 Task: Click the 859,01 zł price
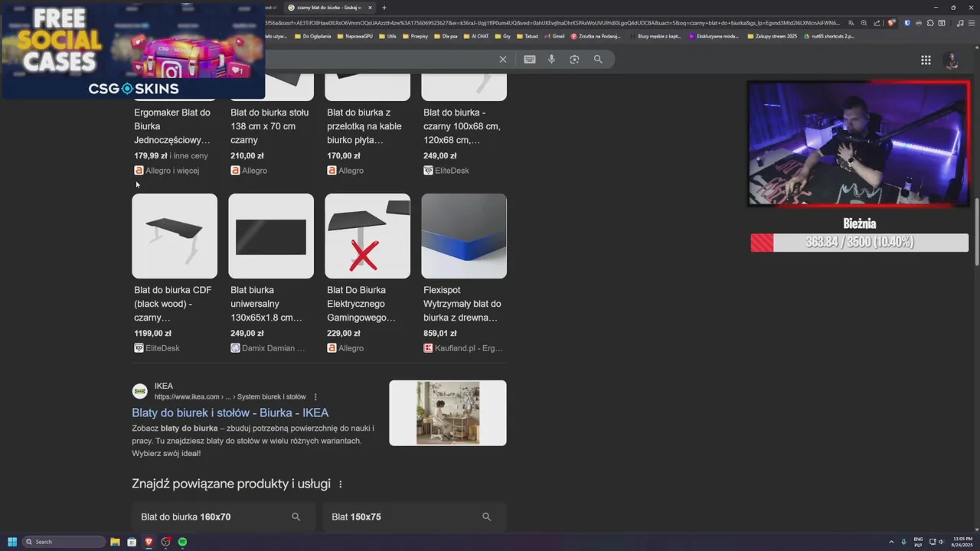[x=440, y=334]
